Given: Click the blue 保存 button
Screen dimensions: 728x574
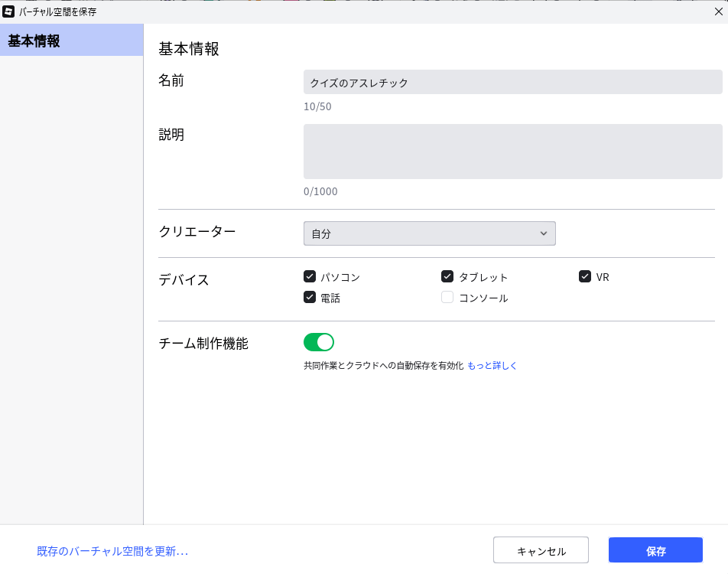Looking at the screenshot, I should (x=655, y=550).
